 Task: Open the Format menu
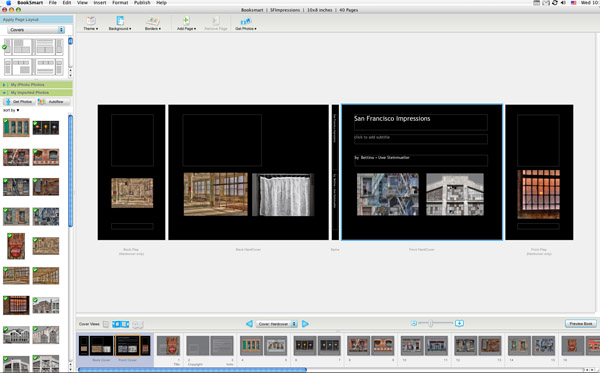120,3
